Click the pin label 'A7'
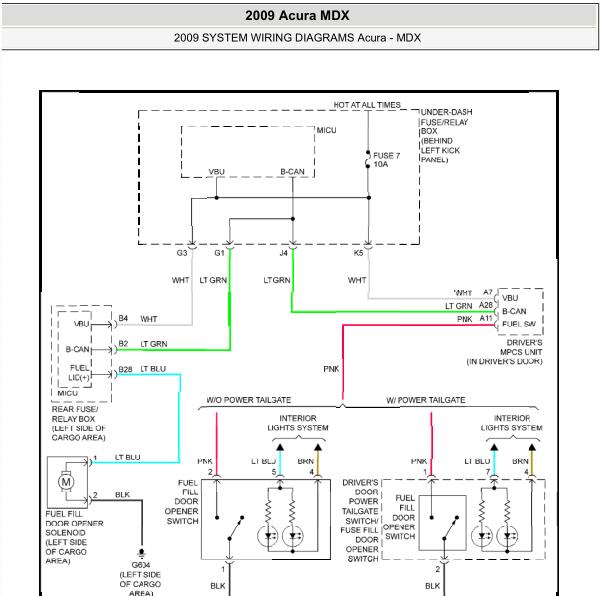 [x=488, y=292]
